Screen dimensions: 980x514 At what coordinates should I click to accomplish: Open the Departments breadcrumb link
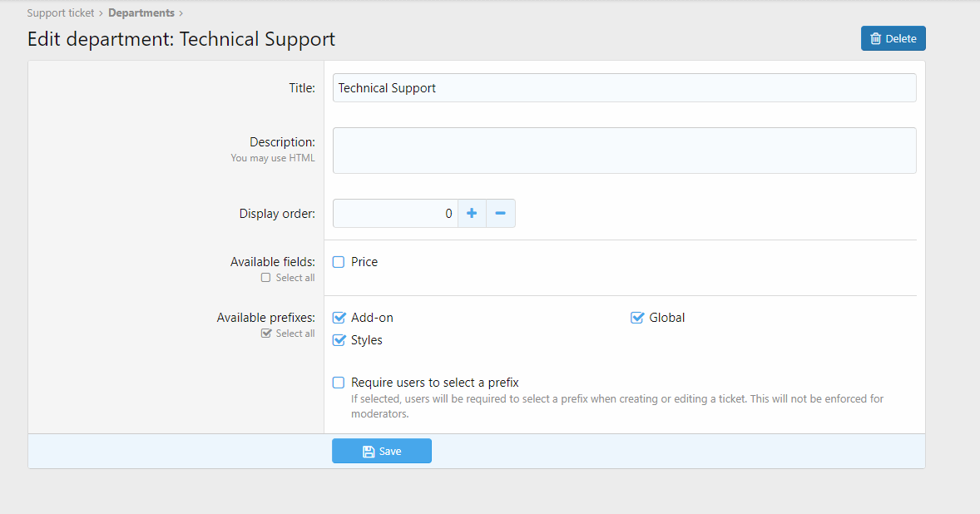tap(141, 13)
